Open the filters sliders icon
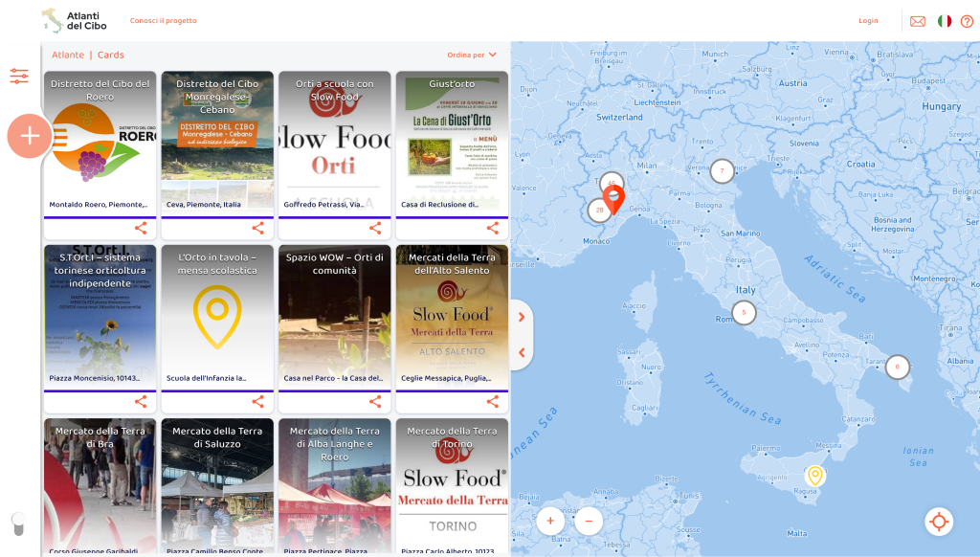The width and height of the screenshot is (980, 557). coord(19,77)
